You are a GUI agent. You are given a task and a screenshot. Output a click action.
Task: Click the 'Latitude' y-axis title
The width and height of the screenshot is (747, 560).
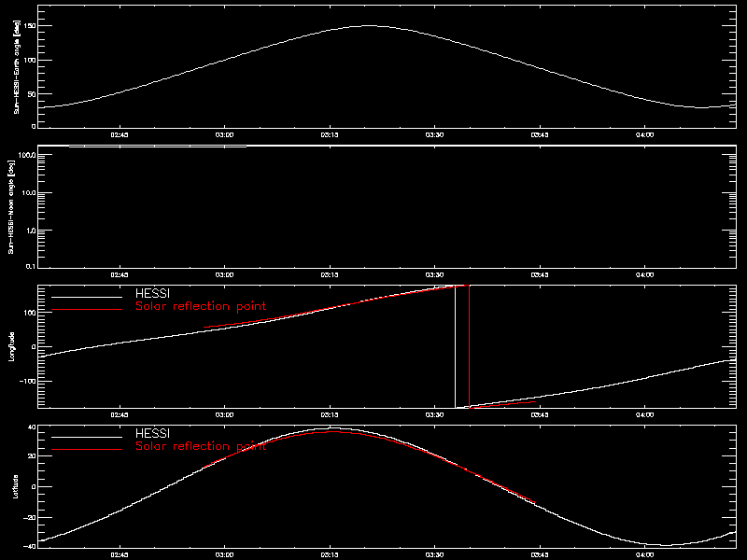pos(16,486)
